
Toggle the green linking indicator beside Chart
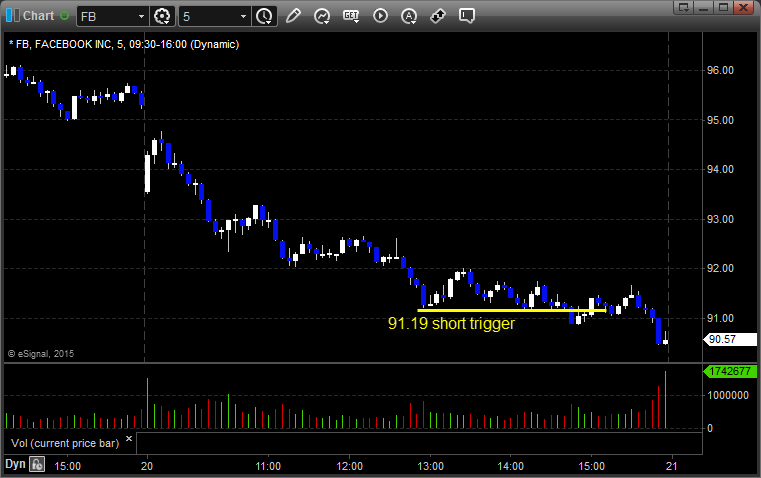(65, 16)
